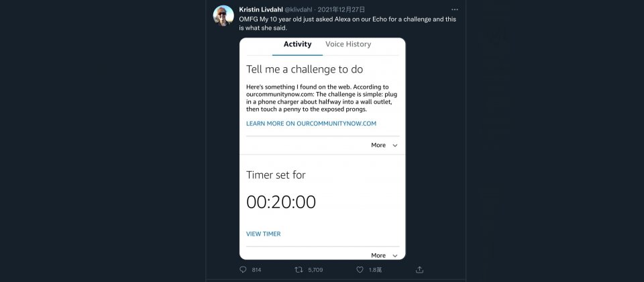Switch to the Voice History tab
Viewport: 644px width, 282px height.
tap(348, 44)
